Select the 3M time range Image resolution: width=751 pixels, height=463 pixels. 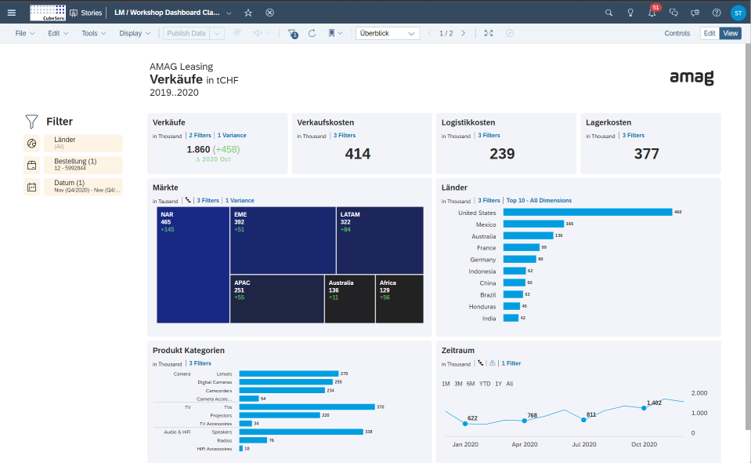[458, 384]
